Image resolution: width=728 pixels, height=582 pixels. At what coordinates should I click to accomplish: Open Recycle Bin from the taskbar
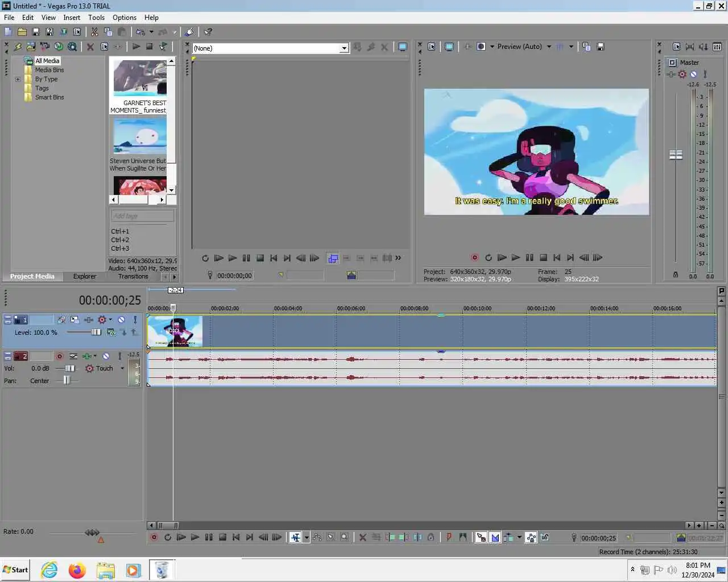162,569
